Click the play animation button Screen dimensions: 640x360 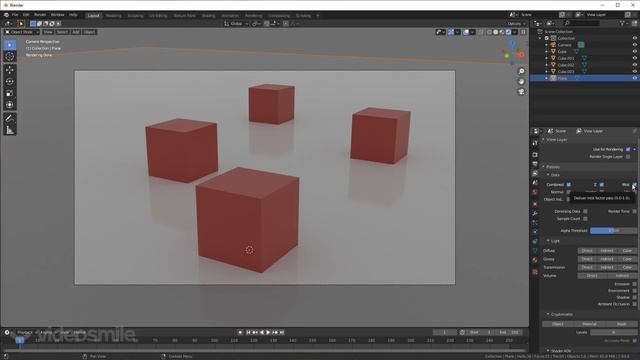click(x=268, y=333)
